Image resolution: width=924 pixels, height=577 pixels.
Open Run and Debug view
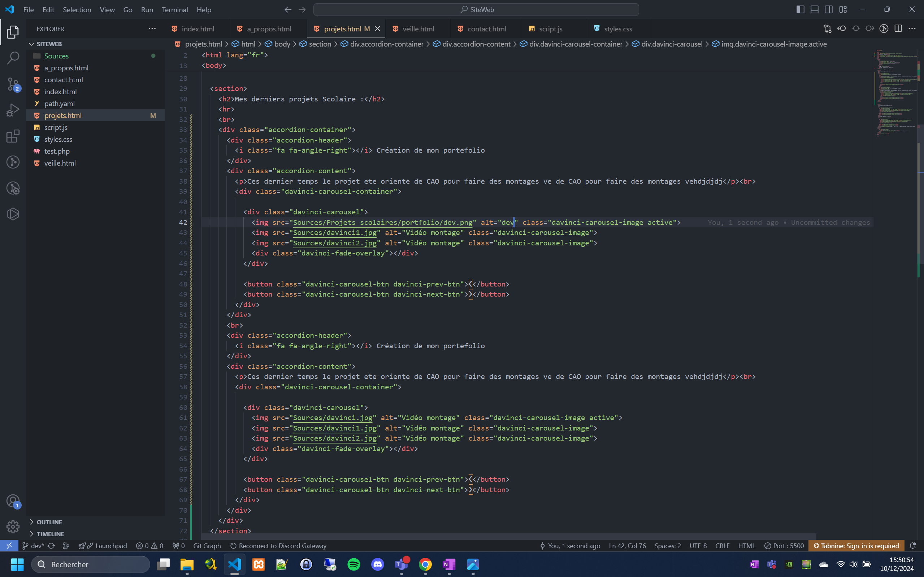point(13,110)
